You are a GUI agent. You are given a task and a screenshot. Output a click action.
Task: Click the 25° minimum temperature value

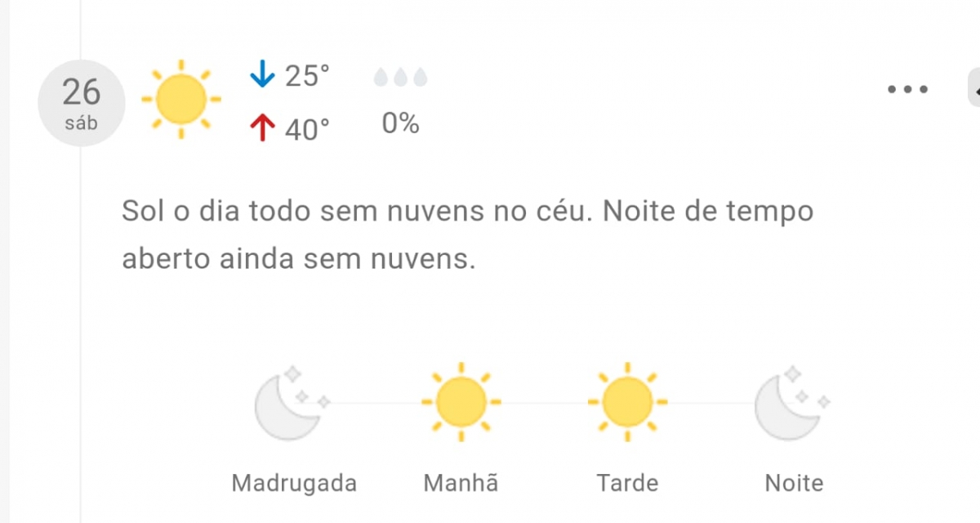(307, 76)
